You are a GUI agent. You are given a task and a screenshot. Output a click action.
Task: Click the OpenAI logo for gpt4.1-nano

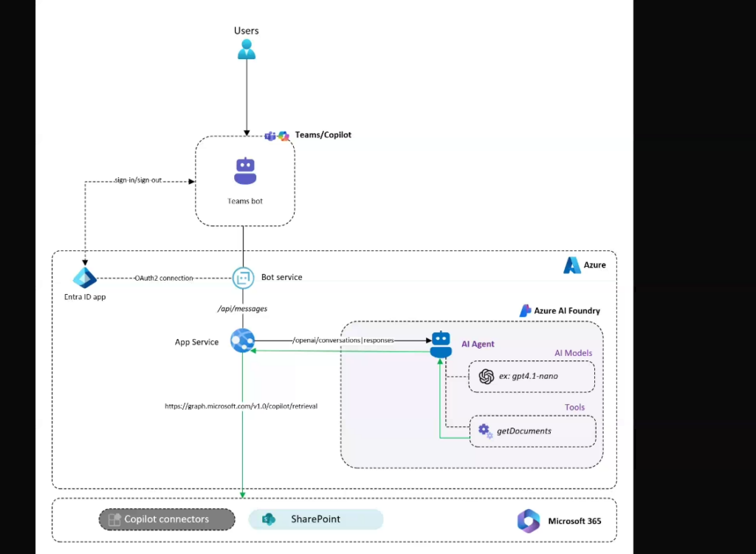tap(487, 377)
